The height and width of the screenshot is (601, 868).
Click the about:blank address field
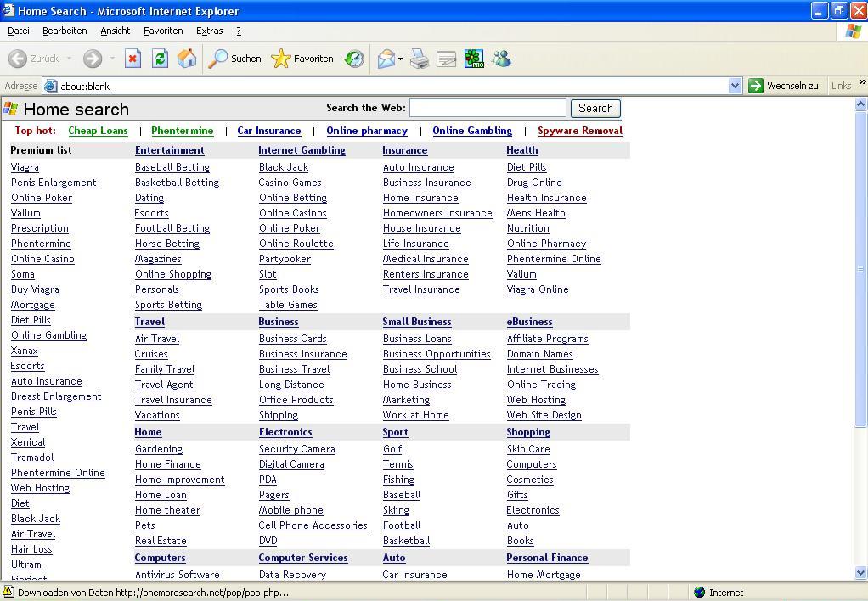pyautogui.click(x=393, y=86)
